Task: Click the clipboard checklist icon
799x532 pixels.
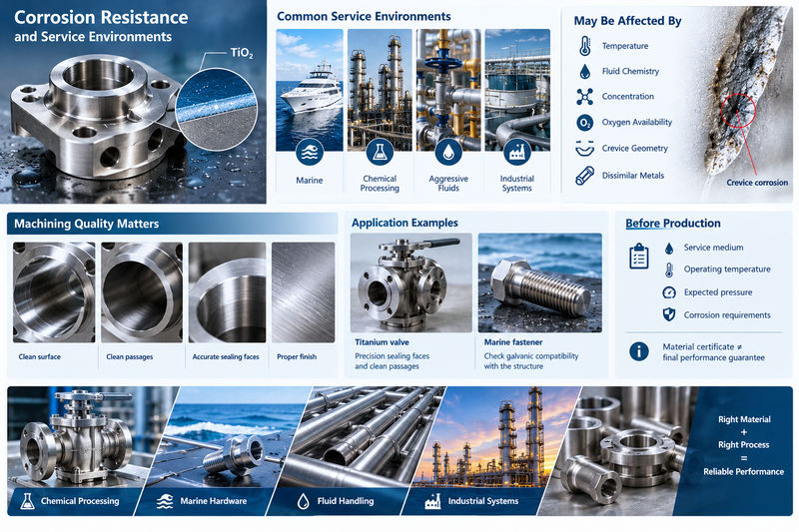Action: (639, 256)
